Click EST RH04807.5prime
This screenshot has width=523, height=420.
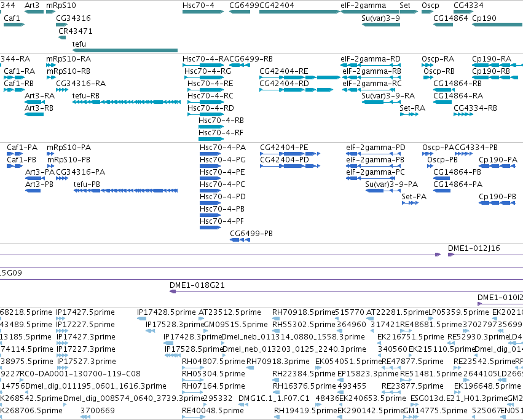tap(192, 368)
